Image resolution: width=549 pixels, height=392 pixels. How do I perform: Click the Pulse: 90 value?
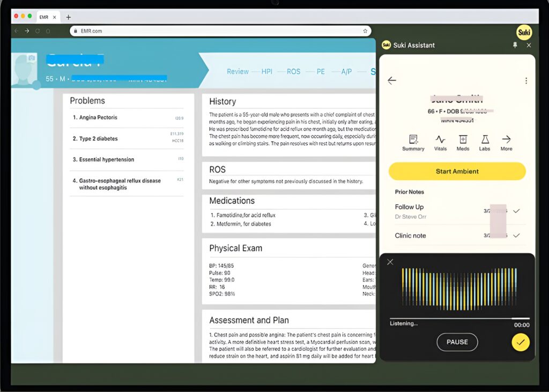pyautogui.click(x=219, y=273)
